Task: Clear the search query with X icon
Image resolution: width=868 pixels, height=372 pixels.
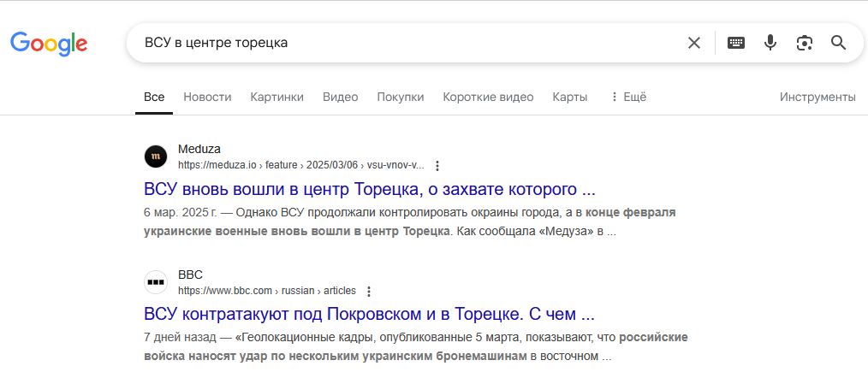Action: 694,43
